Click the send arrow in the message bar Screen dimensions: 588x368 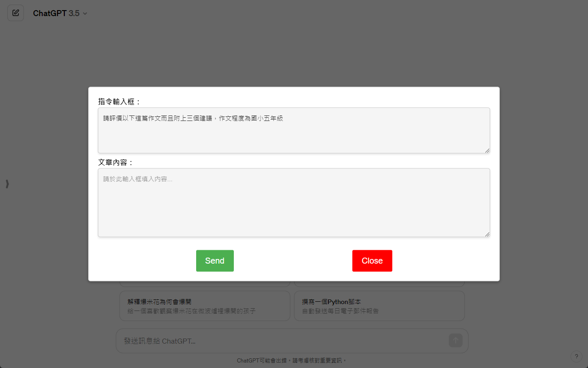point(455,340)
